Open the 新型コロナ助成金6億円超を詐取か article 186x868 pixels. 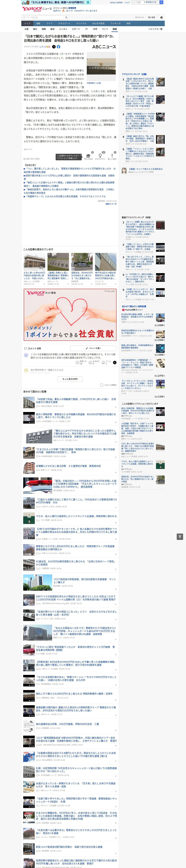pos(69,847)
